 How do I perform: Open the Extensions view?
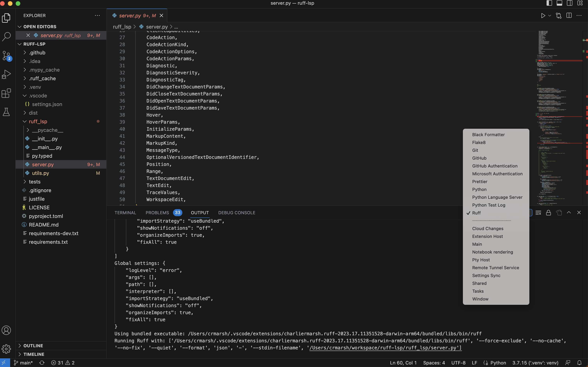coord(6,94)
